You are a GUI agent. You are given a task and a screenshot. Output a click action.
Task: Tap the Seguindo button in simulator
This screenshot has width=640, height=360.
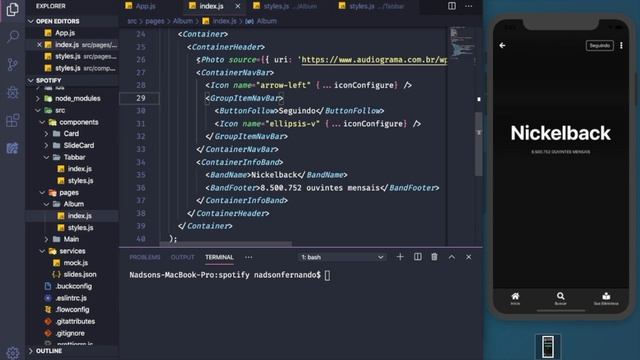tap(599, 45)
